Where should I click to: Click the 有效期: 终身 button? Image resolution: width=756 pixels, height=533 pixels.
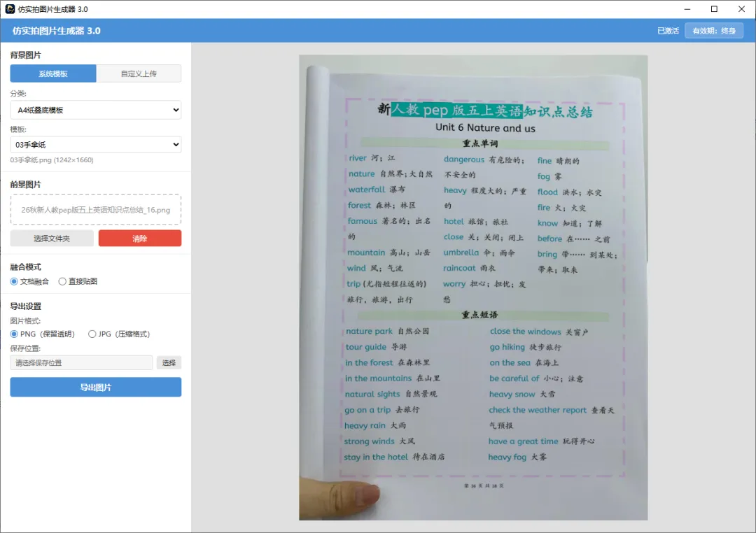click(713, 31)
